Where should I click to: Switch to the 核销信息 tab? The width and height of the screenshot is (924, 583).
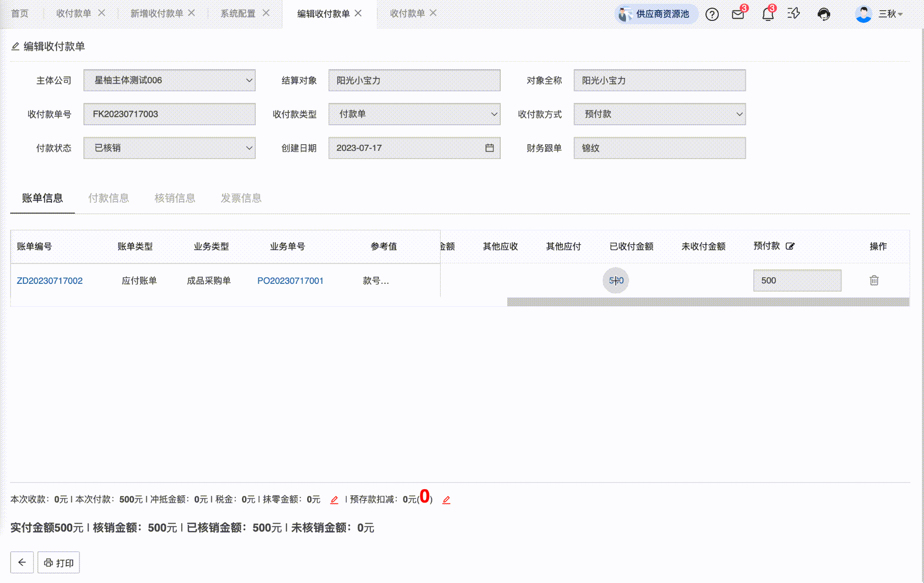[x=175, y=198]
